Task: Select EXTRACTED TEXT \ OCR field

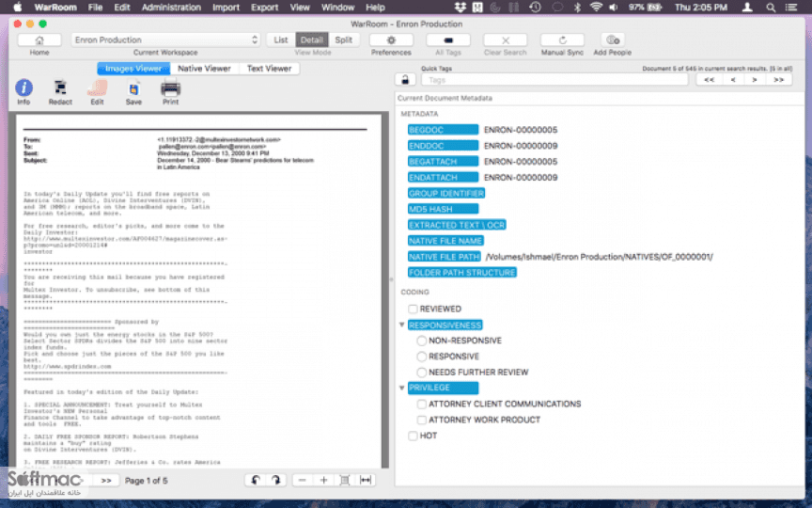Action: point(457,225)
